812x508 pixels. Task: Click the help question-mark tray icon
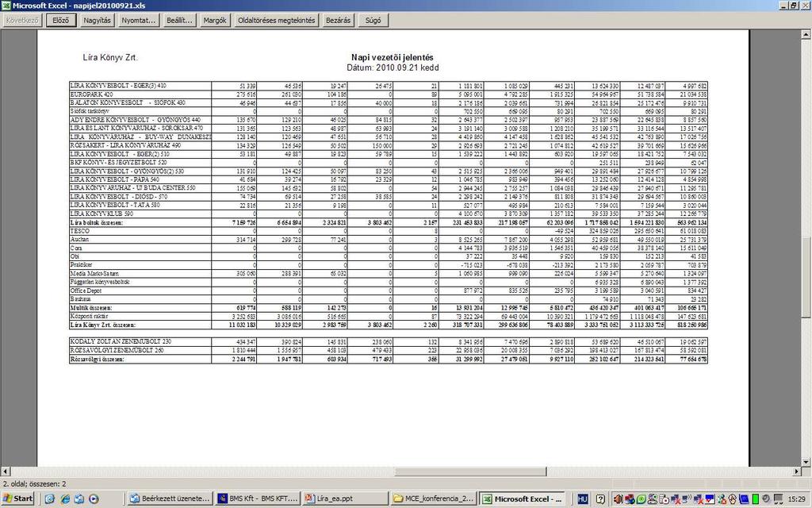point(600,499)
